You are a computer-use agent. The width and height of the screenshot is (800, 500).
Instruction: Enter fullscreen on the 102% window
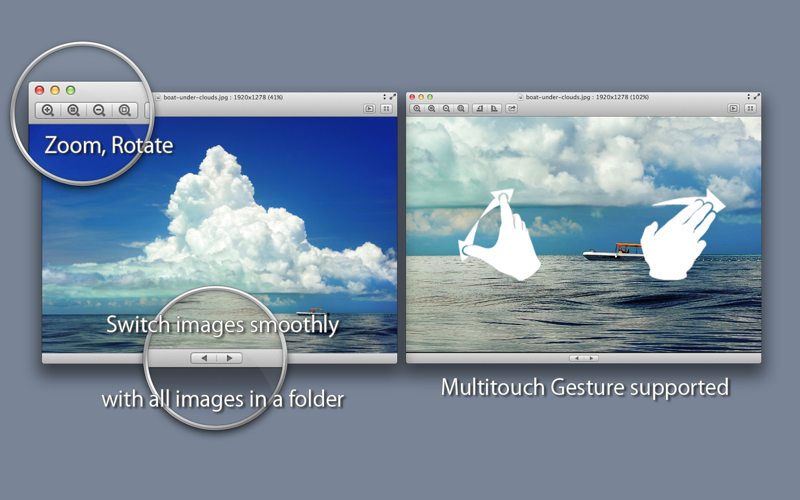click(757, 96)
